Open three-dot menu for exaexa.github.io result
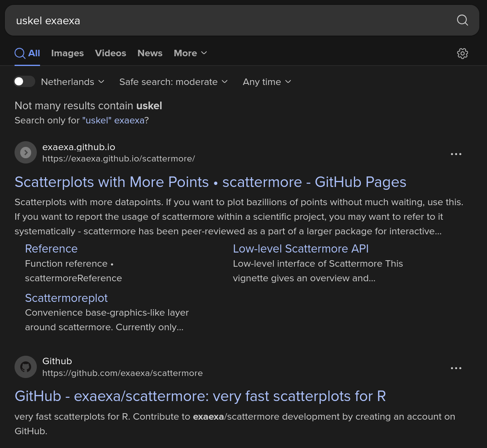487x448 pixels. point(456,154)
